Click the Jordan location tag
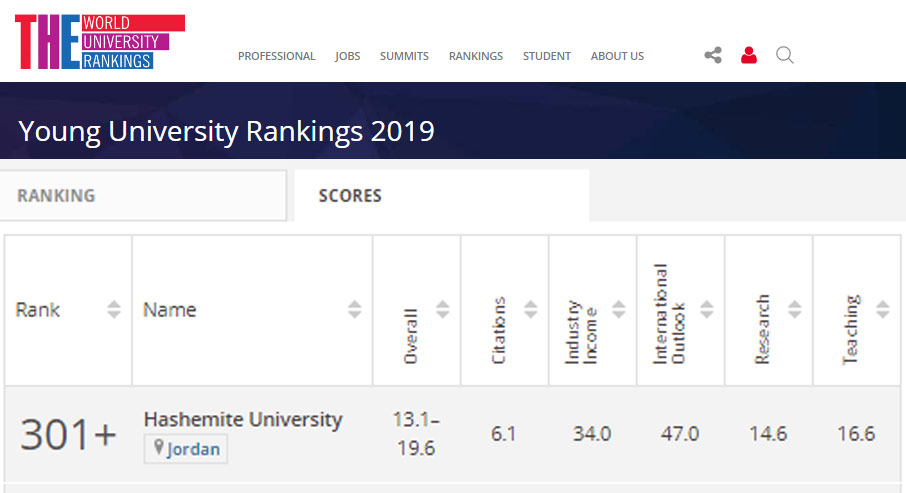Screen dimensions: 906x493 [x=187, y=449]
